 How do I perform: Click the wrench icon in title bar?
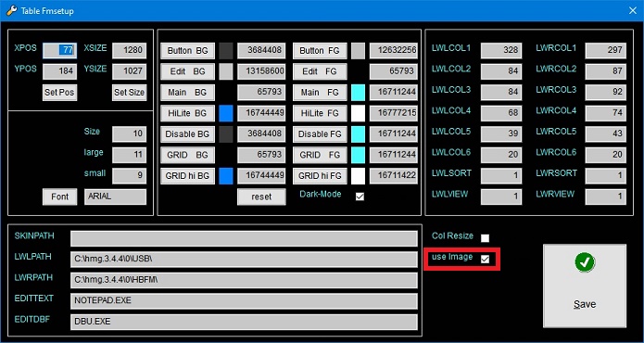tap(11, 11)
